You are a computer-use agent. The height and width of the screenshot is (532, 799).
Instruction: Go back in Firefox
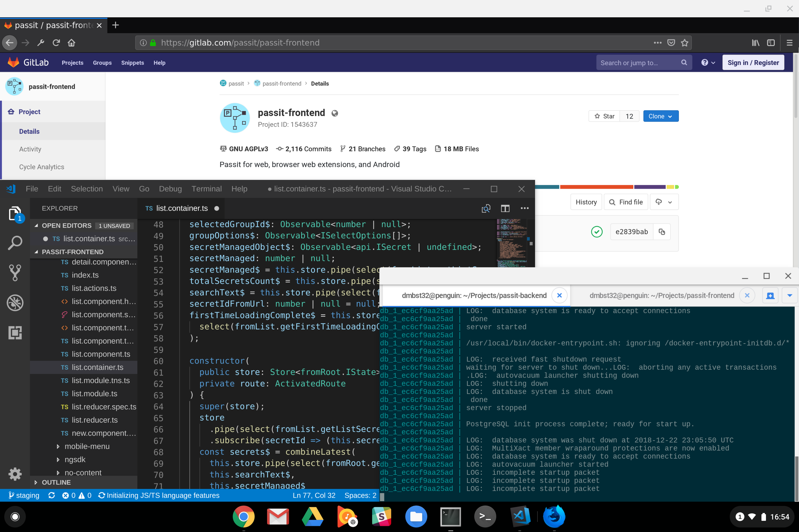click(x=10, y=43)
